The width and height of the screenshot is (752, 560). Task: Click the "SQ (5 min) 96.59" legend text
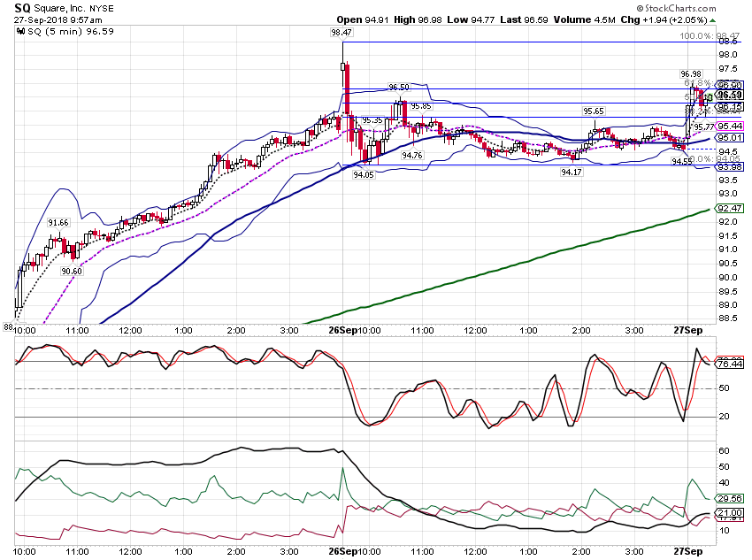point(71,32)
